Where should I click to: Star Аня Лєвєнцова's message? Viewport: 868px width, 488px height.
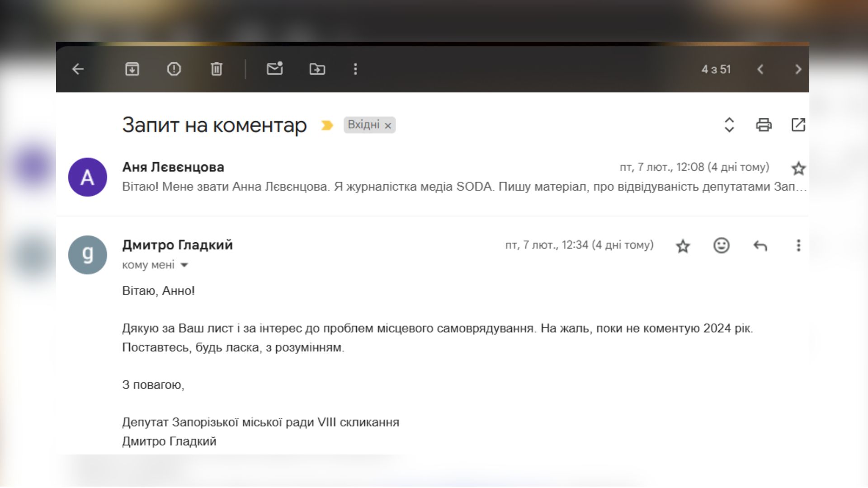tap(798, 169)
